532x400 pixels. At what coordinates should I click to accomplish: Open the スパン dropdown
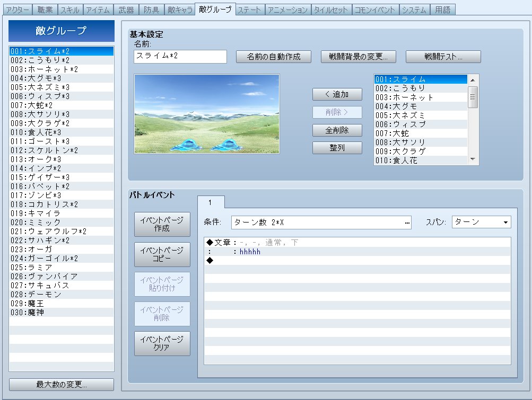click(x=481, y=222)
